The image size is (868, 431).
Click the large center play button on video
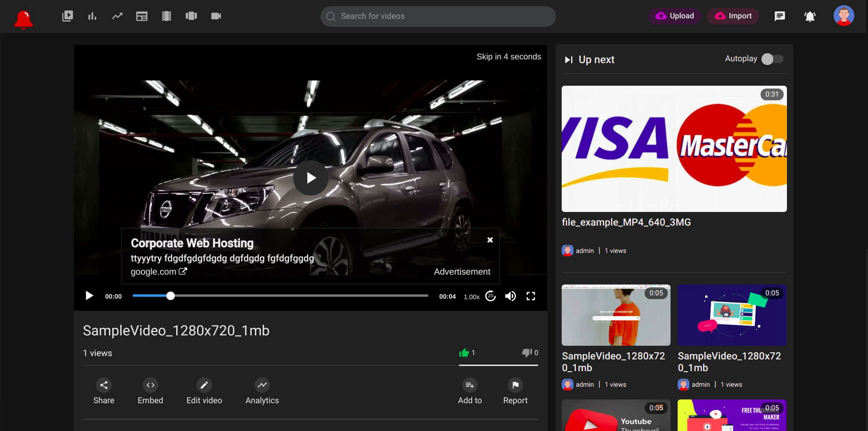point(311,178)
